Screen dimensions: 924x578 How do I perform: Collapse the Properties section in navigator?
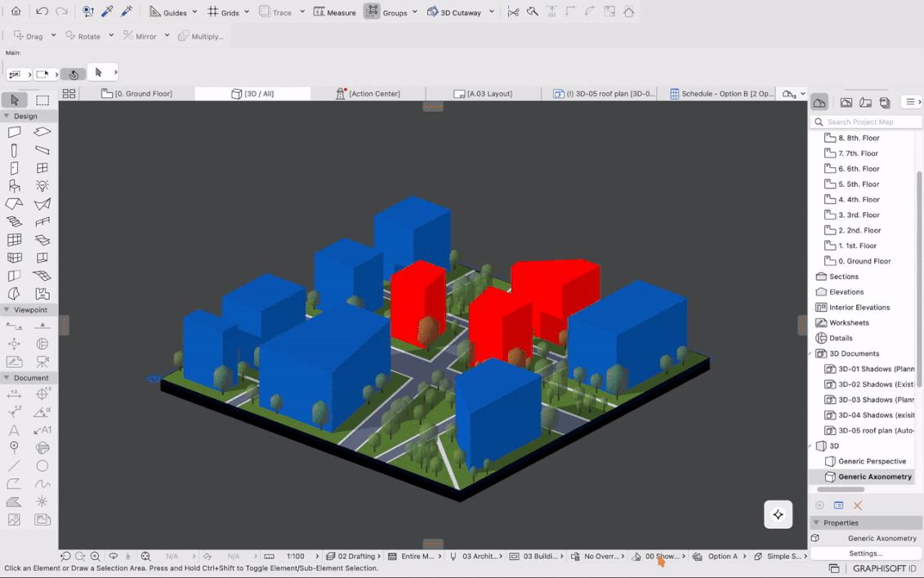coord(816,522)
